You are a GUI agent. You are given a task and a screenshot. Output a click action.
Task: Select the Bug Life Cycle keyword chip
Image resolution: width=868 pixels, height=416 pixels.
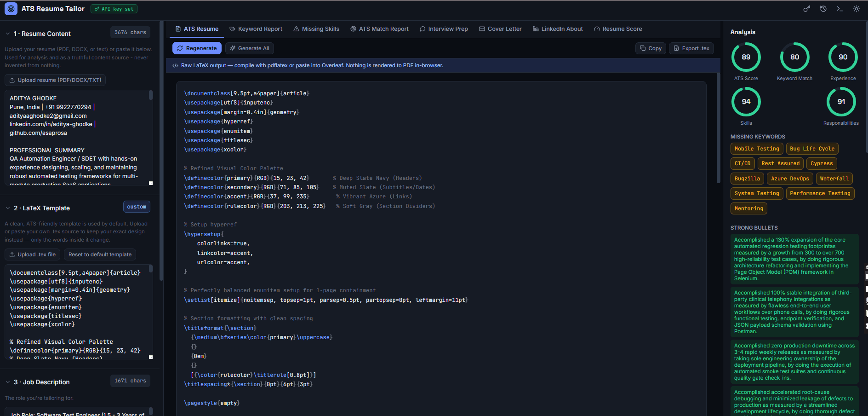(x=812, y=149)
